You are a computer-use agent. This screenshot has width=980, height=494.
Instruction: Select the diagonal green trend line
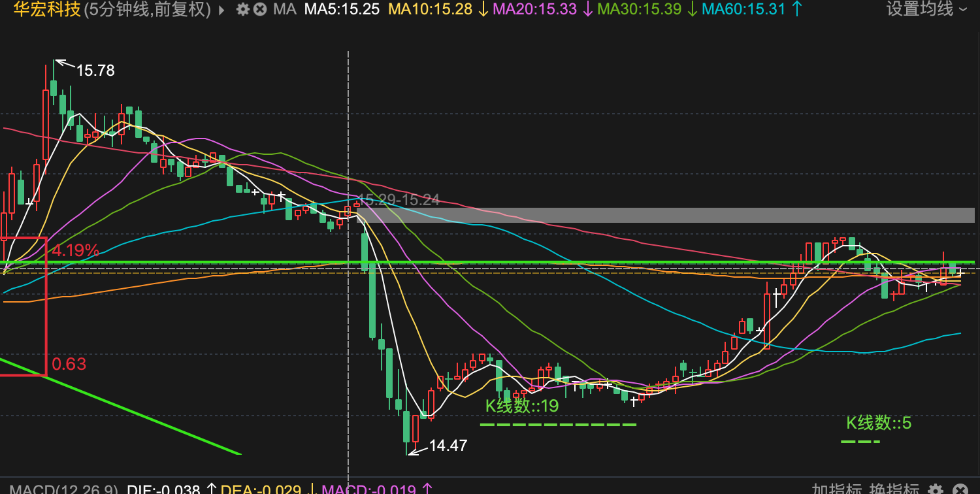click(121, 406)
